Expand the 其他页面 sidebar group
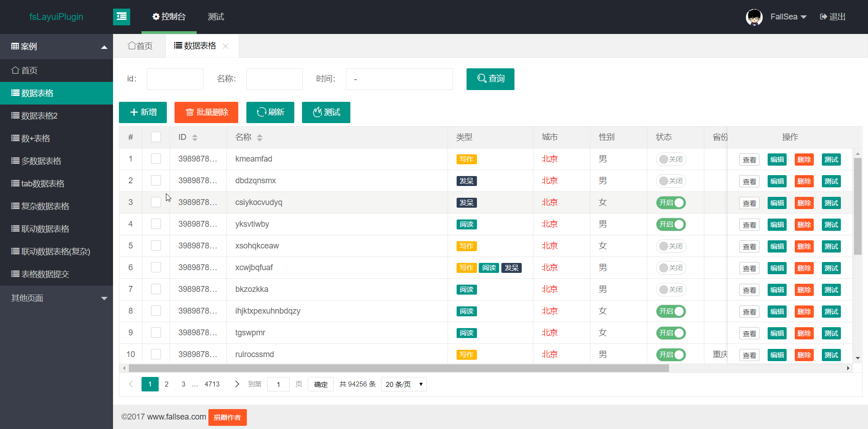 coord(57,298)
